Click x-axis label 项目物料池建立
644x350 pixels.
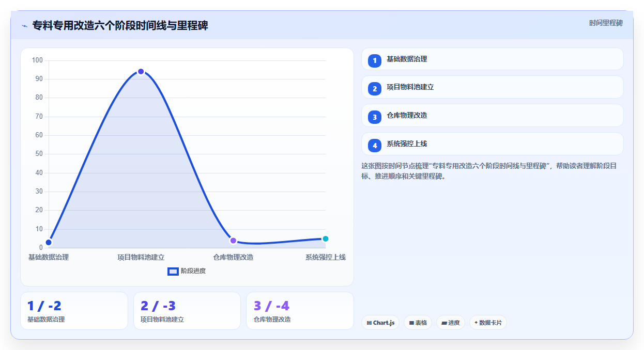coord(141,257)
